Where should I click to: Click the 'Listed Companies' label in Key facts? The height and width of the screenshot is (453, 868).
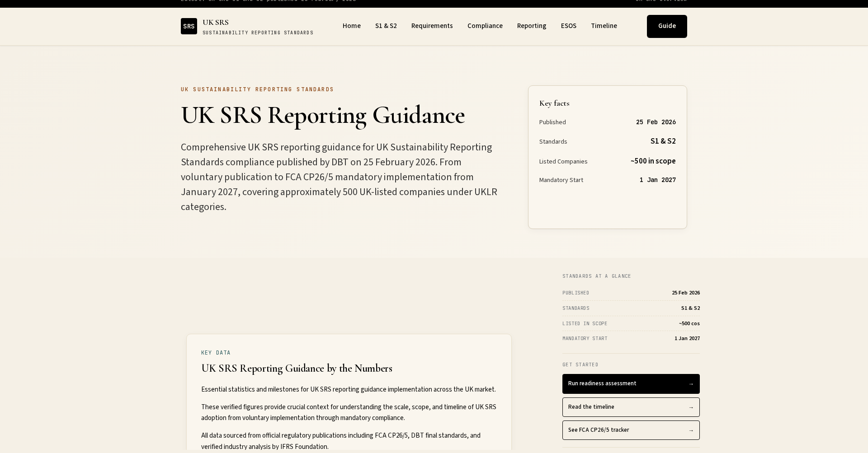563,162
